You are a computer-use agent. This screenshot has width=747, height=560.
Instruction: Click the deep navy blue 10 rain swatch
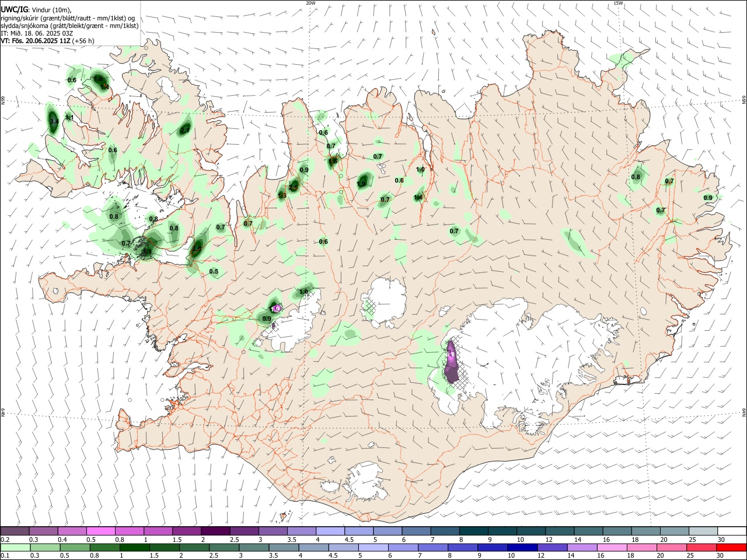coord(522,548)
